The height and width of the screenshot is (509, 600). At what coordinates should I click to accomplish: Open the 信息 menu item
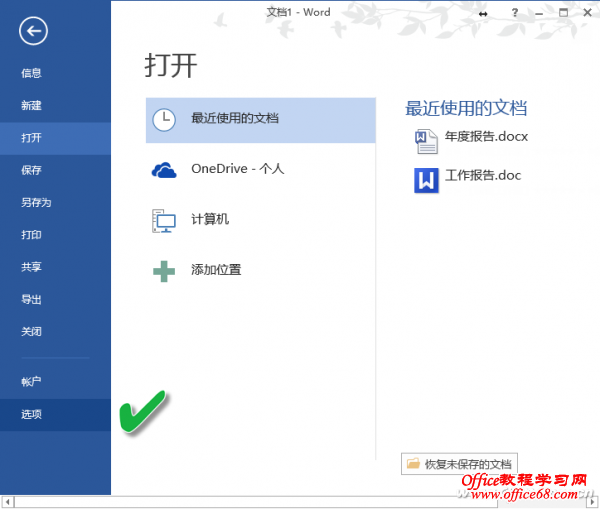tap(55, 73)
